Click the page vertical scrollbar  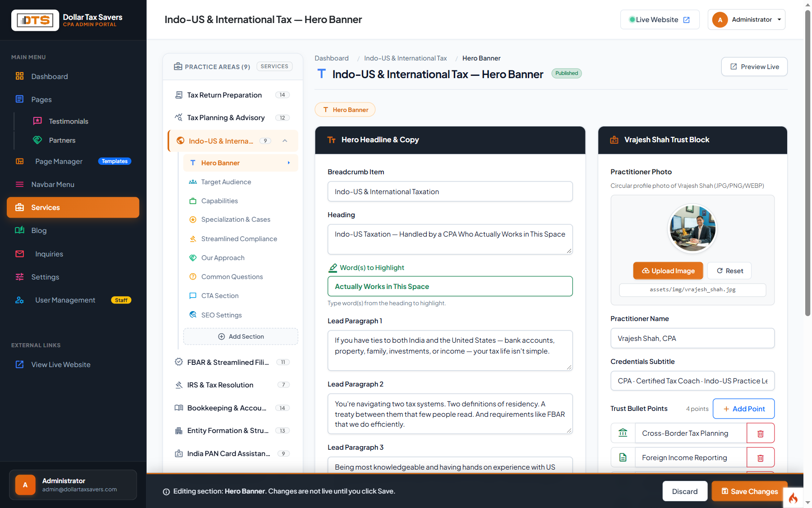point(807,163)
